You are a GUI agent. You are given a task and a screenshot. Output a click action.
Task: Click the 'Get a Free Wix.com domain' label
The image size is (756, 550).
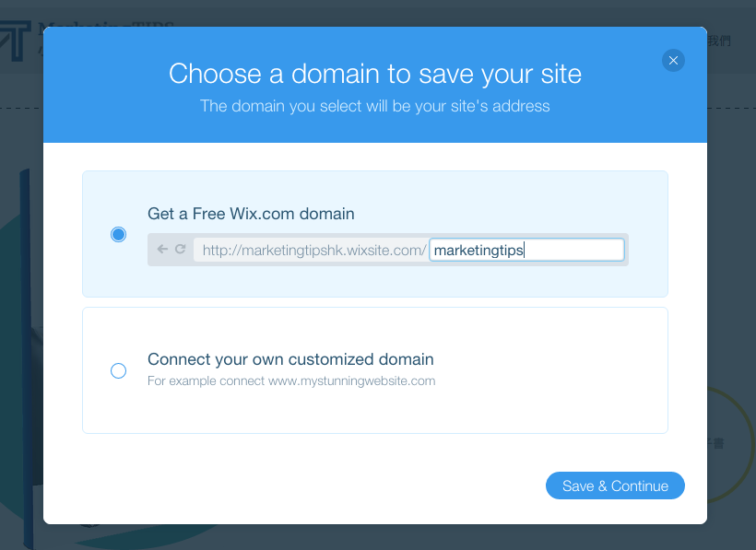point(251,214)
